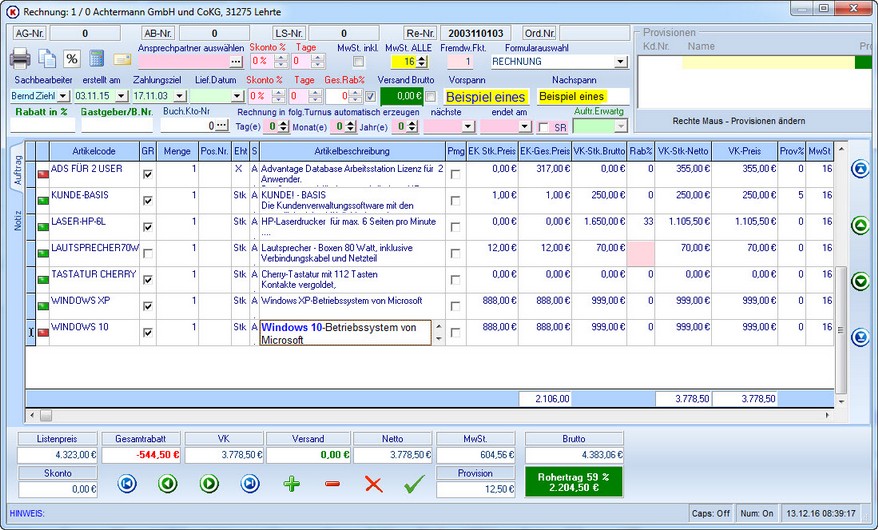
Task: Click the LS-Nr. button
Action: pyautogui.click(x=289, y=33)
